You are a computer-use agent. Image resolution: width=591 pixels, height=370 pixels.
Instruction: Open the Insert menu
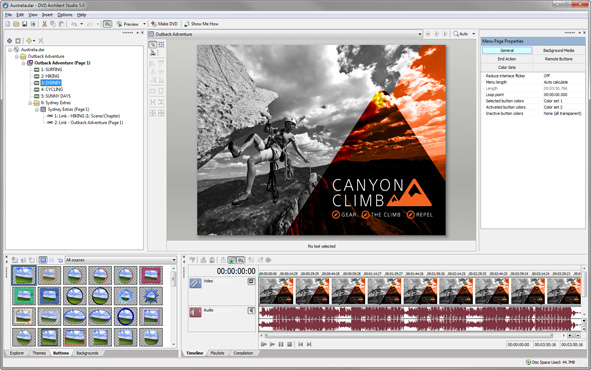47,15
